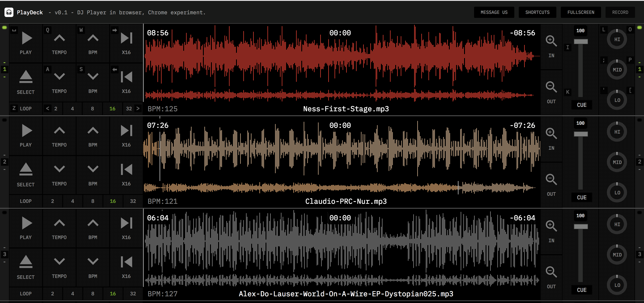Skip backward X16 on deck 3
Image resolution: width=644 pixels, height=303 pixels.
[126, 262]
